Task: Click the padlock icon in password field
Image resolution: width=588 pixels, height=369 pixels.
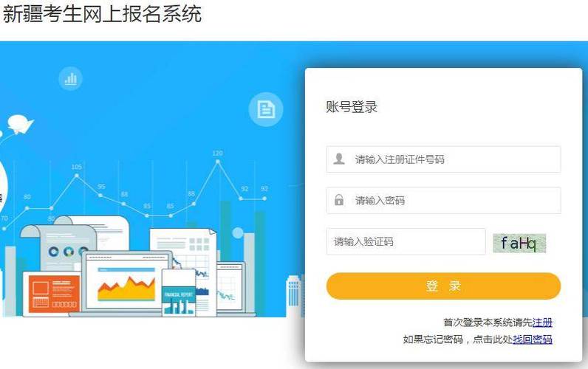Action: [x=339, y=200]
